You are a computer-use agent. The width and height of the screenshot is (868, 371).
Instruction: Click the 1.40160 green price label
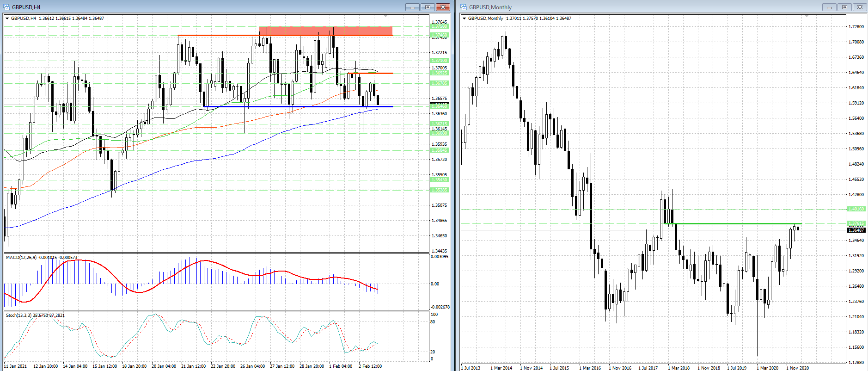click(x=856, y=209)
